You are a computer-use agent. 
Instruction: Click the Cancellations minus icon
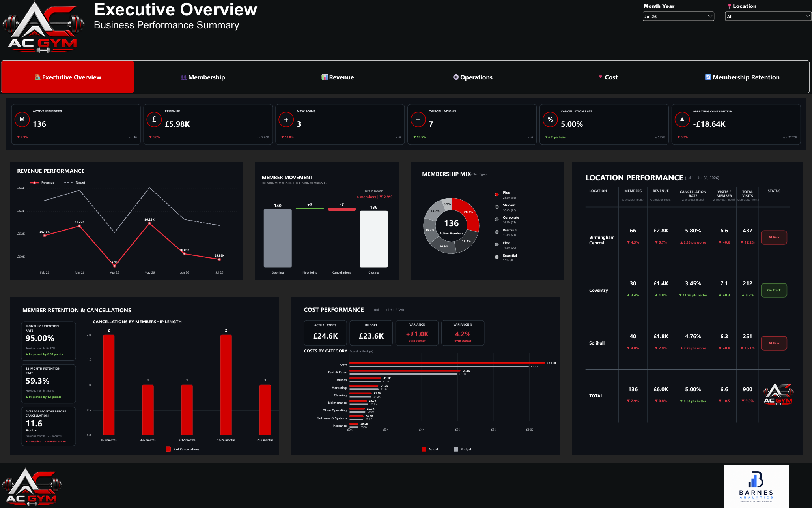tap(418, 119)
